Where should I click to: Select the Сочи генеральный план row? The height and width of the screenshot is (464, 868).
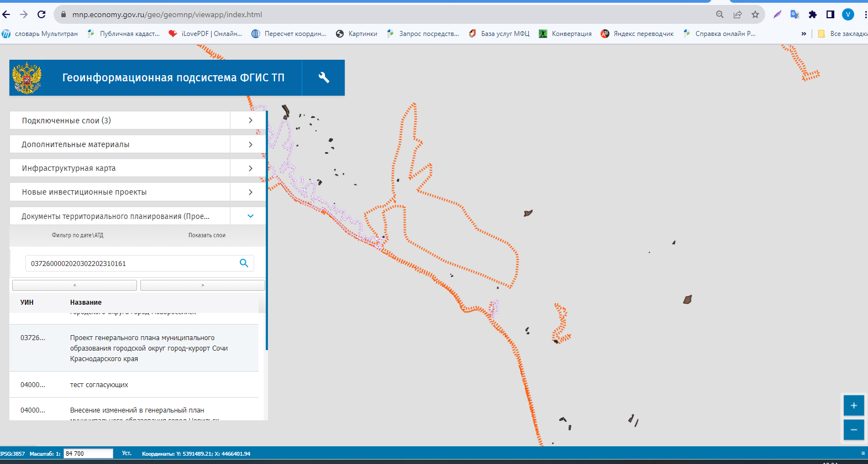[x=134, y=348]
